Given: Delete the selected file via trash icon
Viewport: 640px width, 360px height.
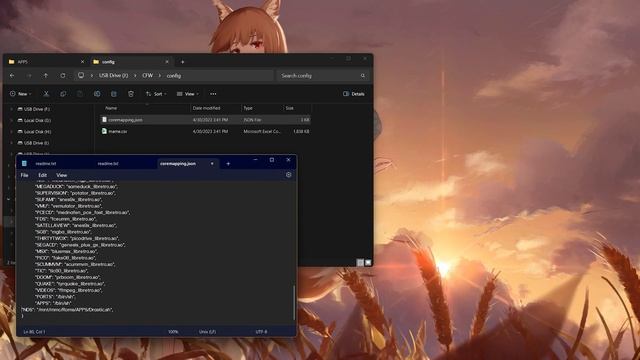Looking at the screenshot, I should coord(131,94).
